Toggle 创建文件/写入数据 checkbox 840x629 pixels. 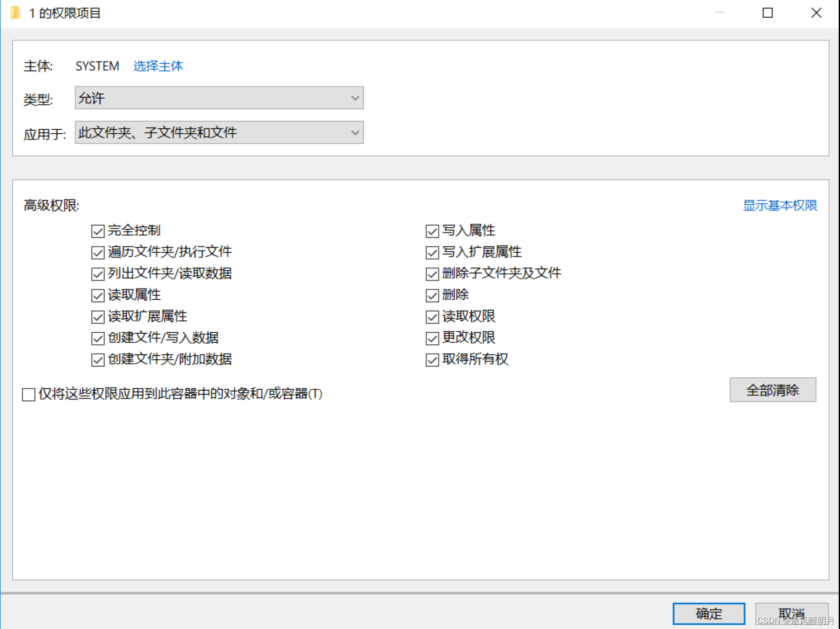[x=98, y=338]
